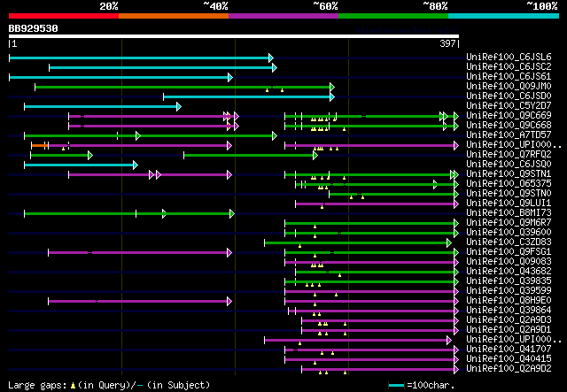The width and height of the screenshot is (567, 392).
Task: Click the UniRef100_C6JS61 hit label
Action: click(x=509, y=76)
